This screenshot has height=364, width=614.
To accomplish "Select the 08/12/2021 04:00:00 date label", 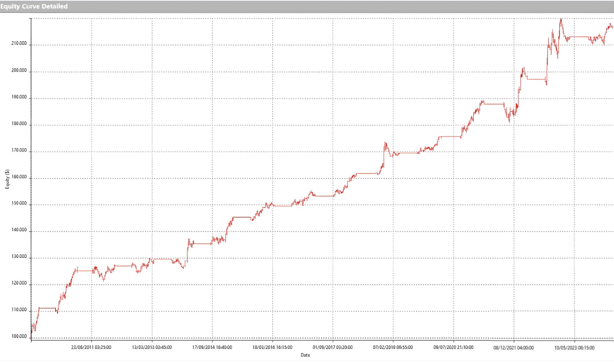I will tap(513, 348).
